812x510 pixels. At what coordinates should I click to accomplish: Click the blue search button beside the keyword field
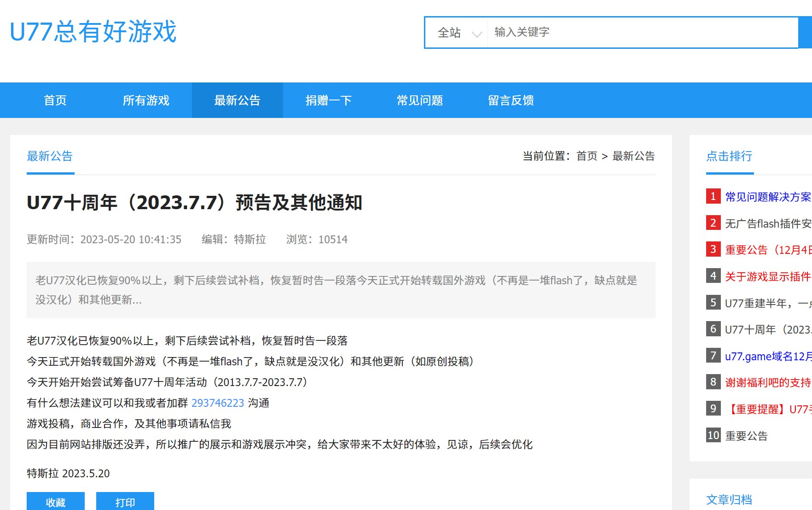point(806,33)
